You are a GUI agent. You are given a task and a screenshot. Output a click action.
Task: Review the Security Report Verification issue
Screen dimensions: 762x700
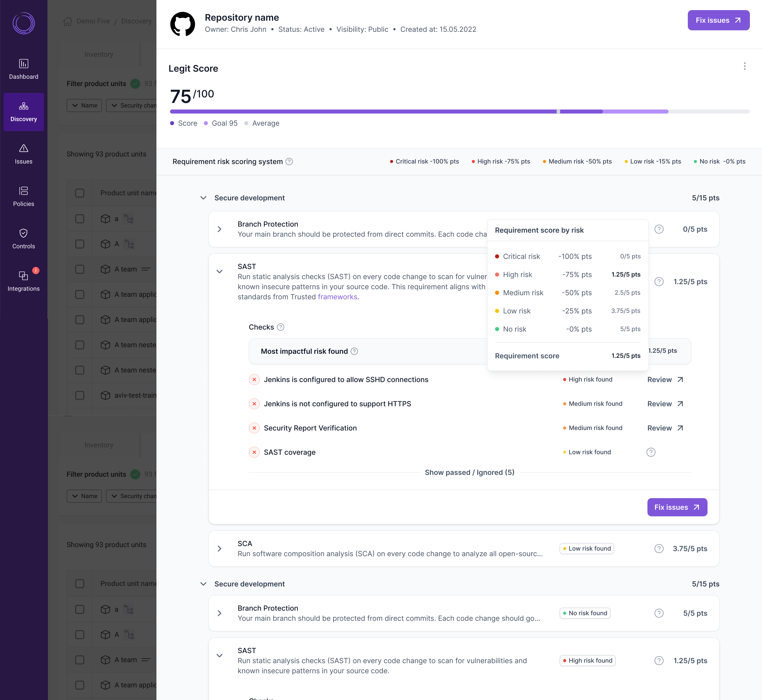click(x=665, y=428)
